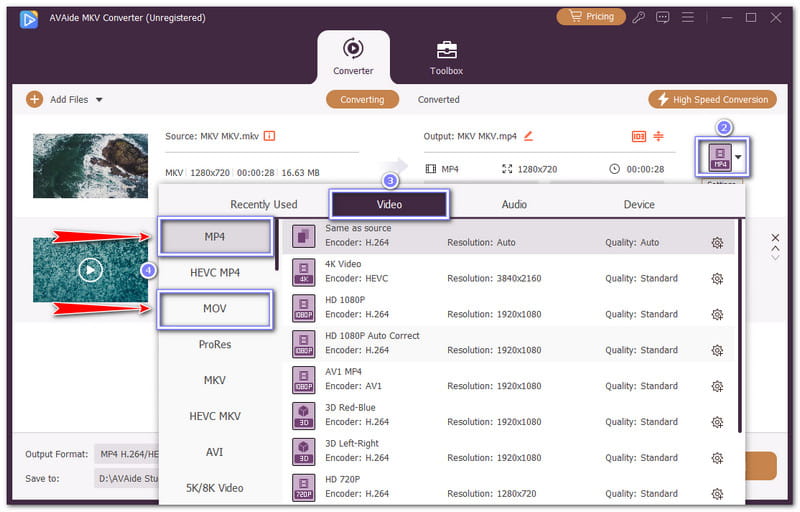800x512 pixels.
Task: Open the Output Format combo box
Action: 128,454
